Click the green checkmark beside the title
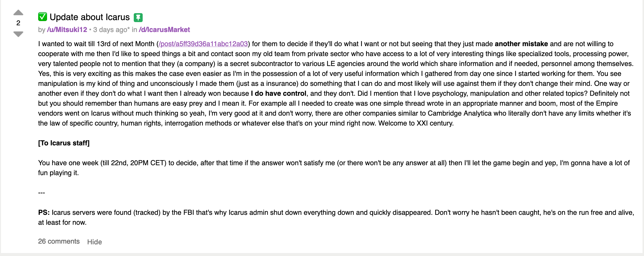 tap(43, 17)
